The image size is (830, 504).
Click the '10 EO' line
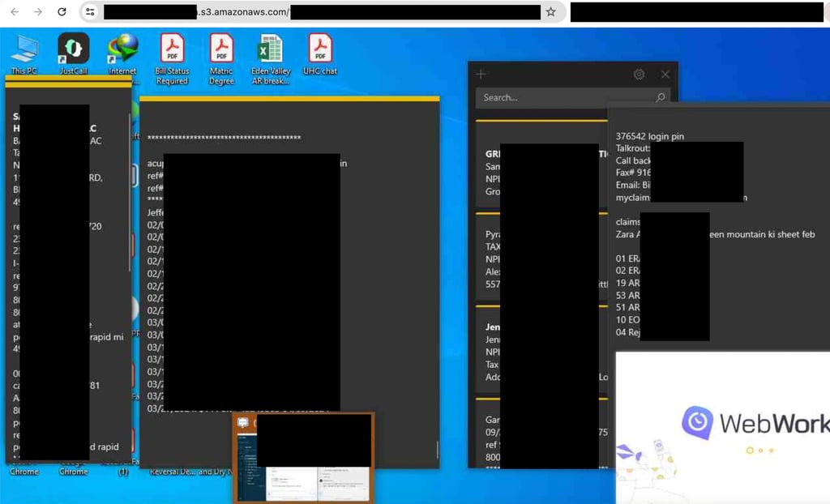pos(628,320)
